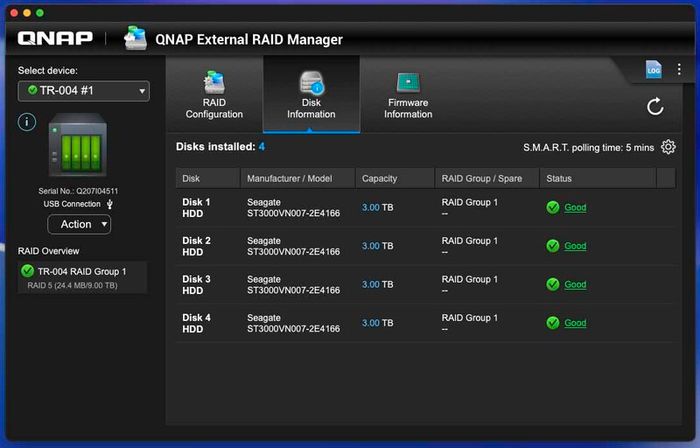Select TR-004 RAID Group 1 in RAID Overview
This screenshot has width=700, height=448.
(x=83, y=277)
